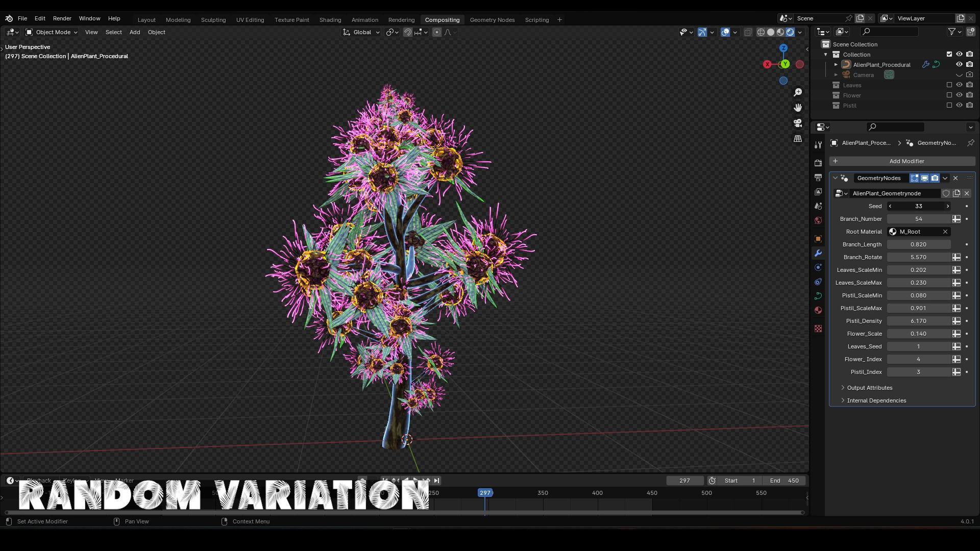Open the Material properties tab
Image resolution: width=980 pixels, height=551 pixels.
818,310
